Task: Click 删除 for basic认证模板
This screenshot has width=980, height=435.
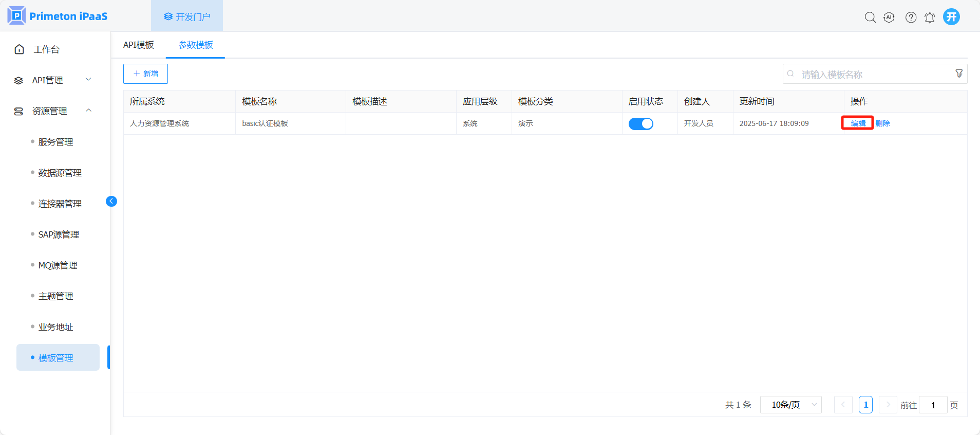Action: 882,123
